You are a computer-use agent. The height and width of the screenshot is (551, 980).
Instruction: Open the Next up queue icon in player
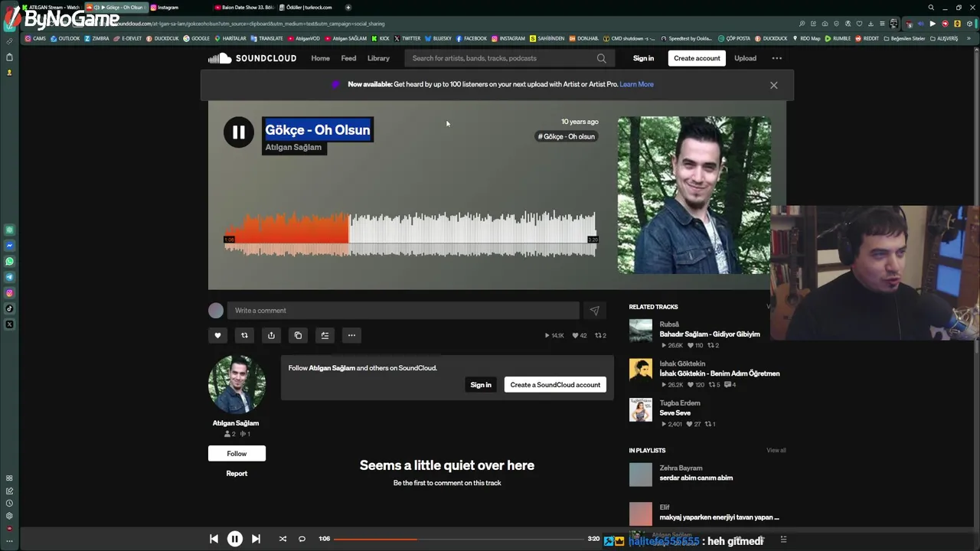click(783, 540)
